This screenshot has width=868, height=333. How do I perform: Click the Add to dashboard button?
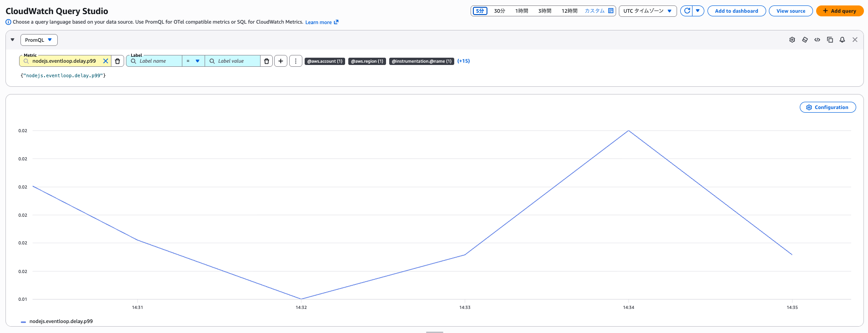tap(736, 11)
